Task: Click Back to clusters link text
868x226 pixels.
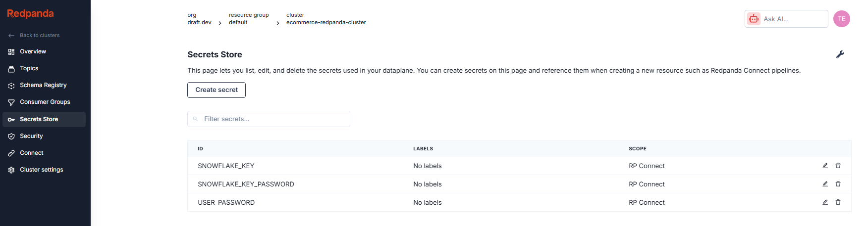Action: (40, 36)
